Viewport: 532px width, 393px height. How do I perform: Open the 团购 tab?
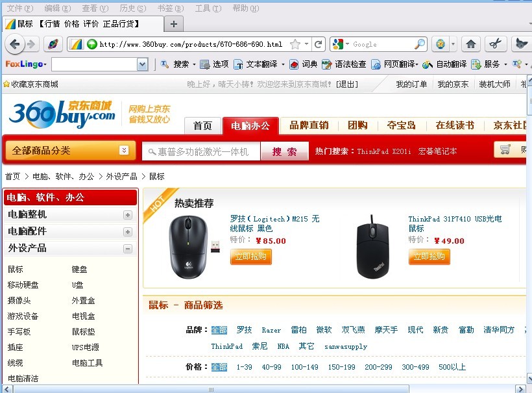[357, 125]
